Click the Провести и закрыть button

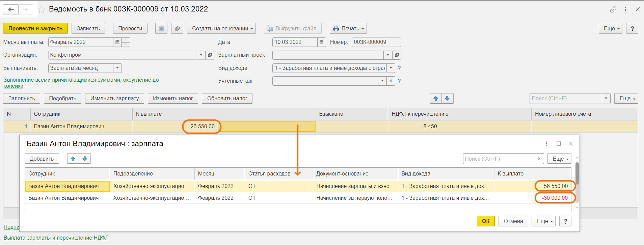pos(35,29)
